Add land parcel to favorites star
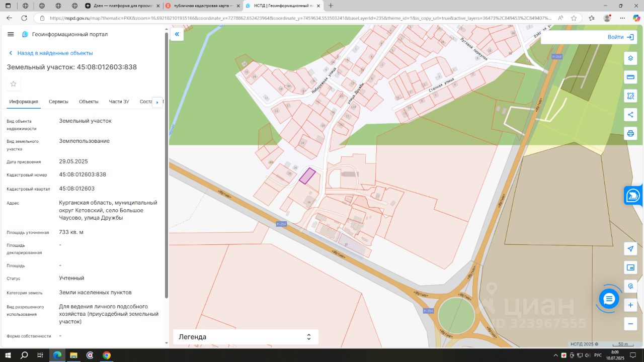The width and height of the screenshot is (644, 362). pyautogui.click(x=14, y=84)
